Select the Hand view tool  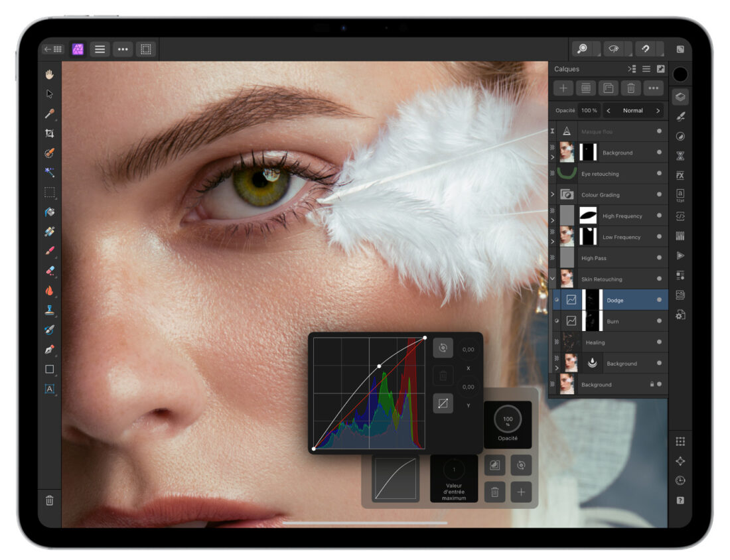coord(49,74)
